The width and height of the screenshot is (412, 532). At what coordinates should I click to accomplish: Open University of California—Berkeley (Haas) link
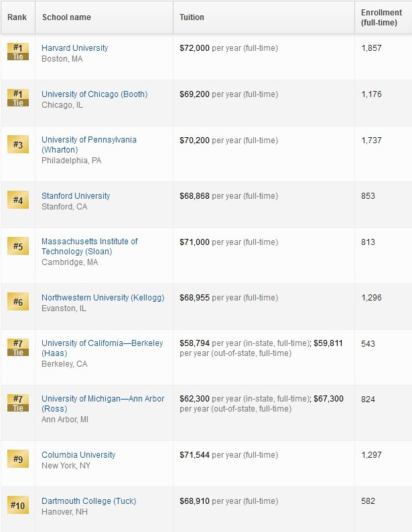click(102, 348)
